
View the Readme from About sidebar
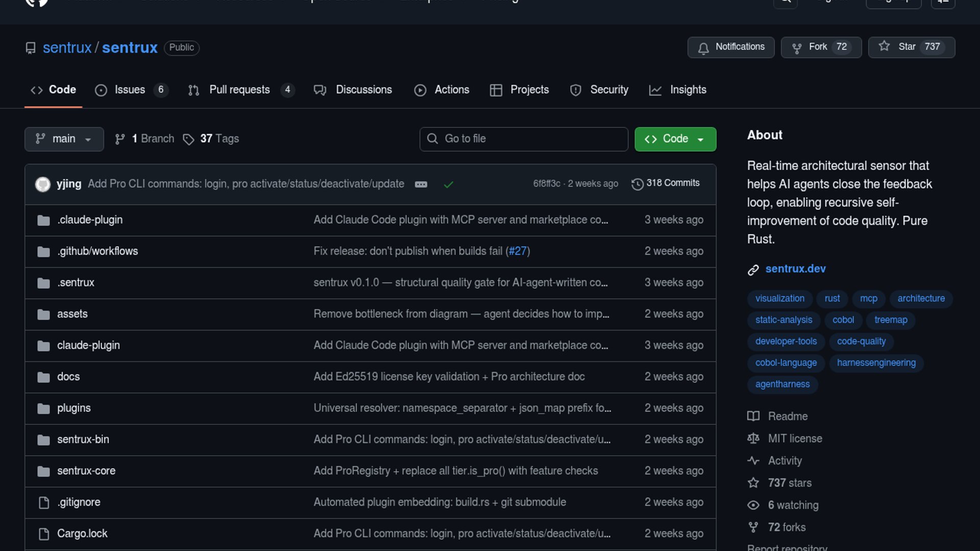point(788,416)
